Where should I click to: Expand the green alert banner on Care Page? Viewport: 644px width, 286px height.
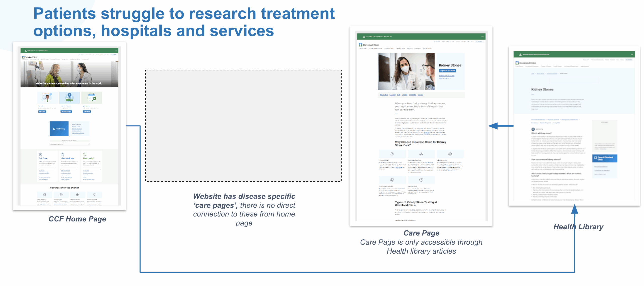(x=482, y=37)
